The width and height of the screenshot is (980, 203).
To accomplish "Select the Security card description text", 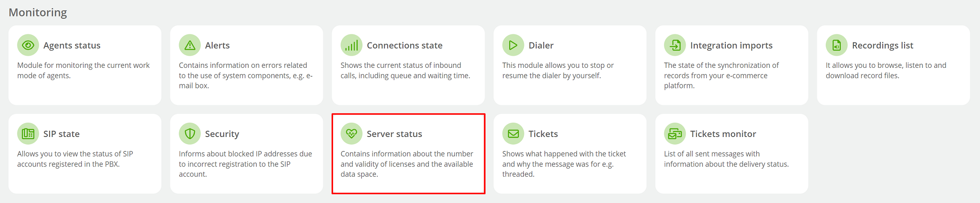I will point(245,164).
